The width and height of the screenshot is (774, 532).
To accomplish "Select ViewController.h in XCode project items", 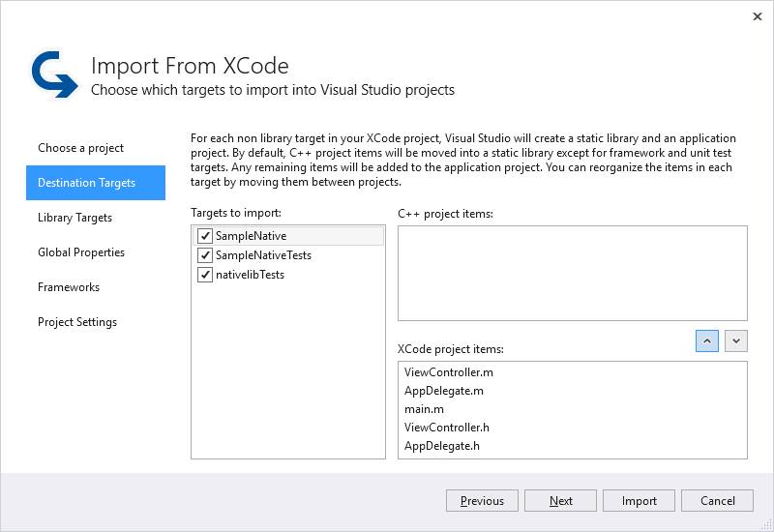I will pos(573,428).
